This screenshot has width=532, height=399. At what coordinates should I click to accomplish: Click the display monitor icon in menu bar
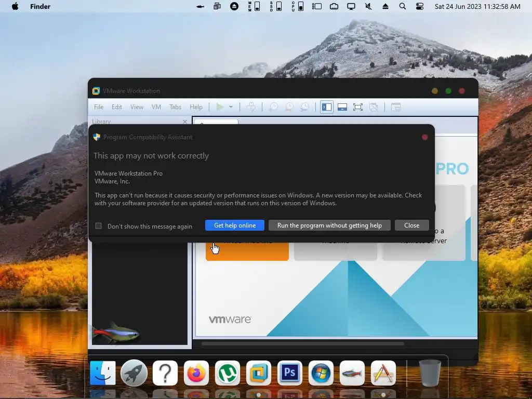[x=351, y=6]
